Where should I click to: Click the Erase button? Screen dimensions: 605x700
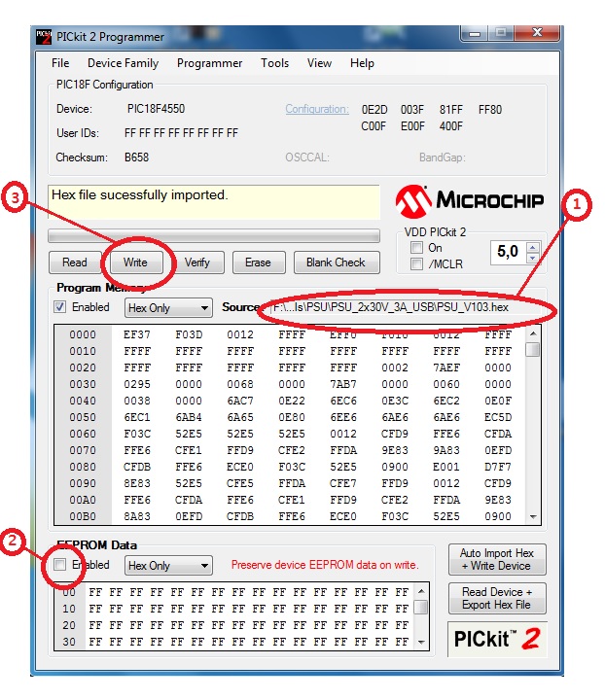pos(258,262)
